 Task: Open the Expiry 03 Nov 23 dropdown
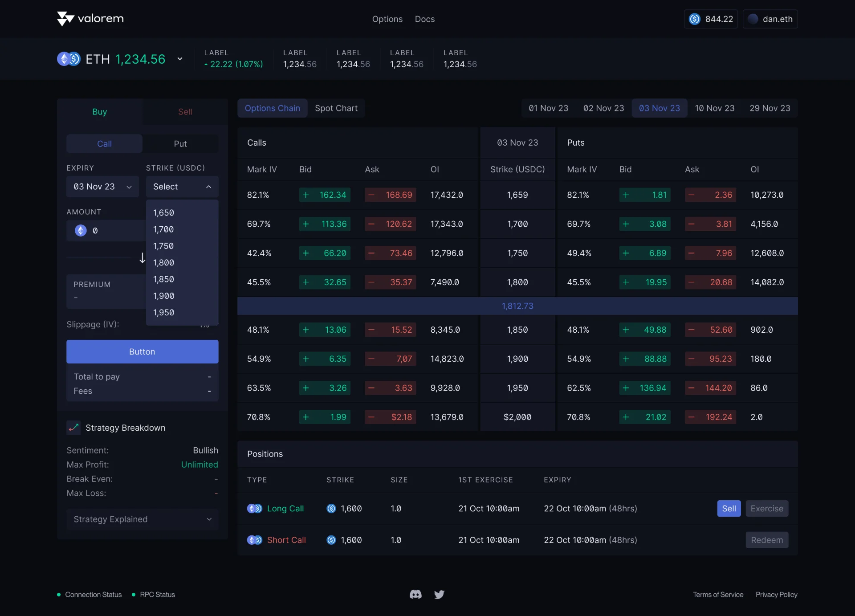click(x=102, y=186)
